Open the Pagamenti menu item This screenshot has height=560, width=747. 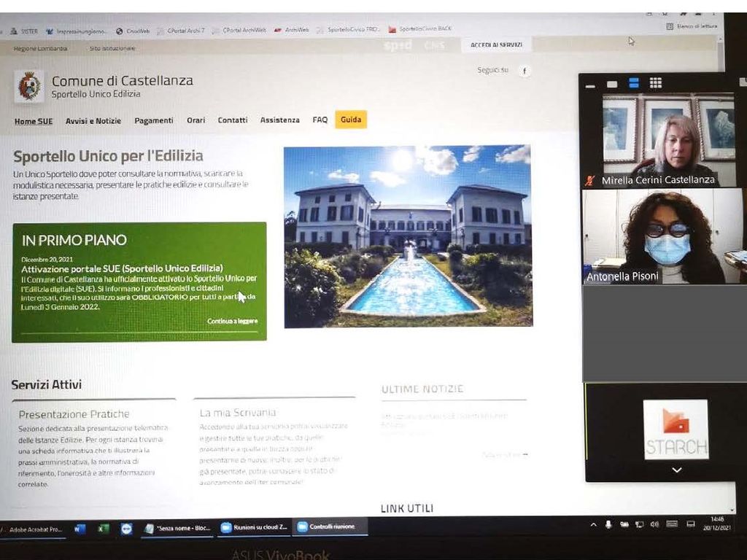click(x=154, y=120)
